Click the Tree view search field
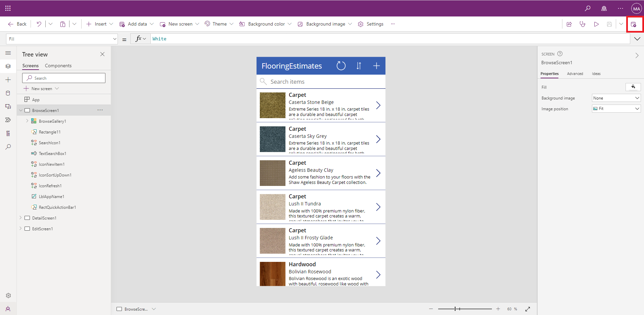Screen dimensions: 644x315 click(64, 78)
